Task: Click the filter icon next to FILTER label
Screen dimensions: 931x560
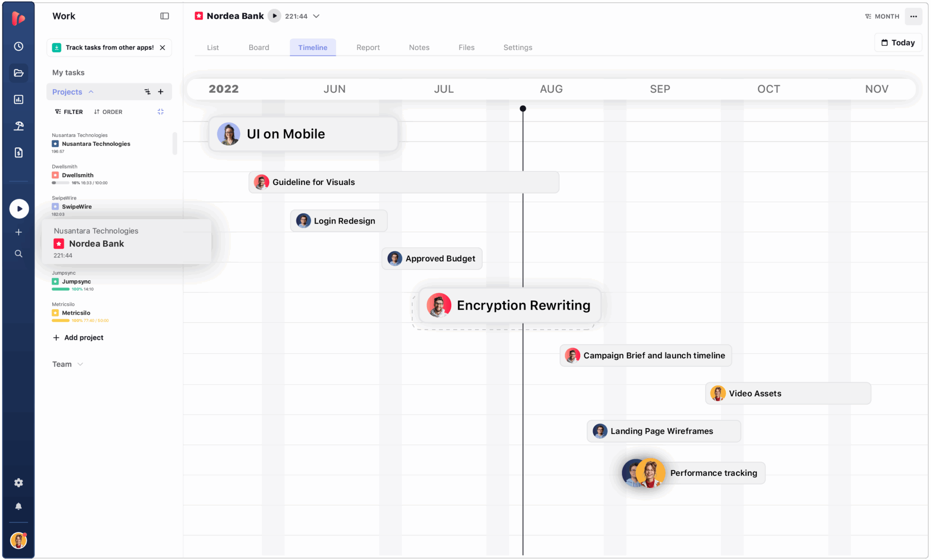Action: 58,111
